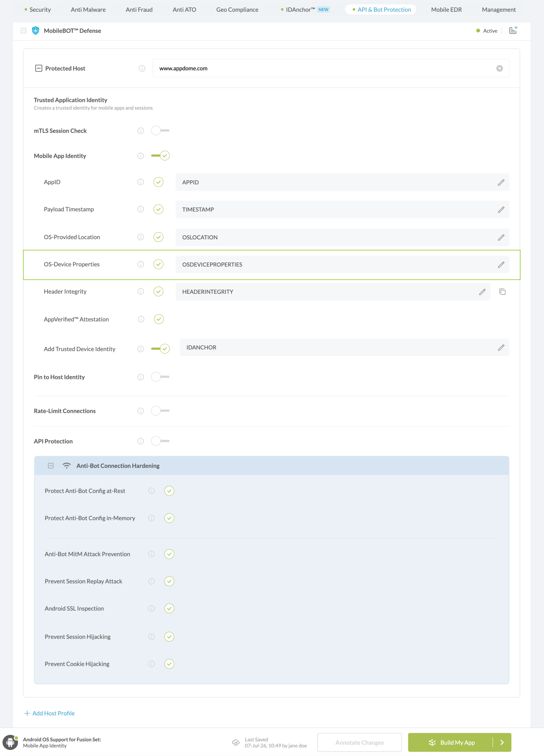Image resolution: width=544 pixels, height=756 pixels.
Task: Uncheck Protect Anti-Bot Config at-Rest
Action: [169, 491]
